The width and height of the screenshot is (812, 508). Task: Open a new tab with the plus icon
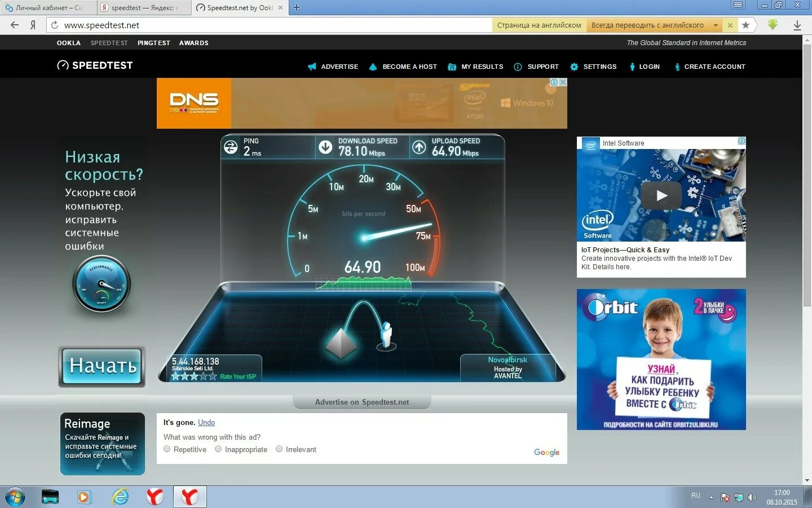pyautogui.click(x=297, y=7)
